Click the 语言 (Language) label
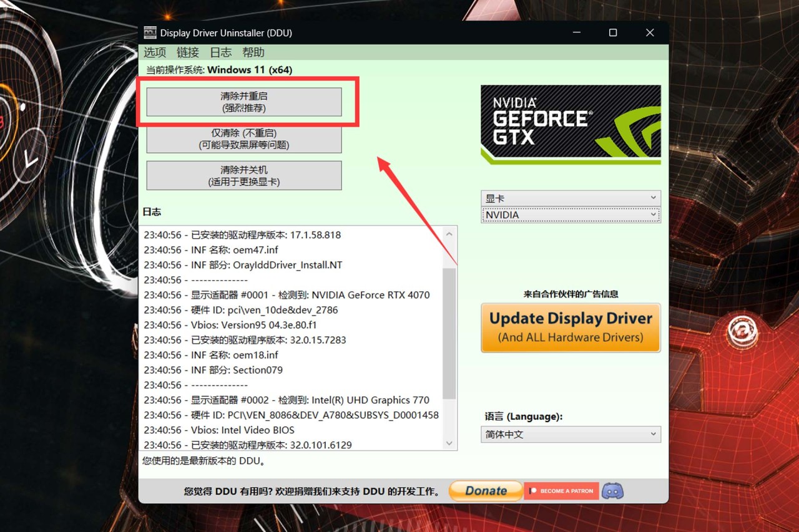Image resolution: width=799 pixels, height=532 pixels. coord(524,416)
